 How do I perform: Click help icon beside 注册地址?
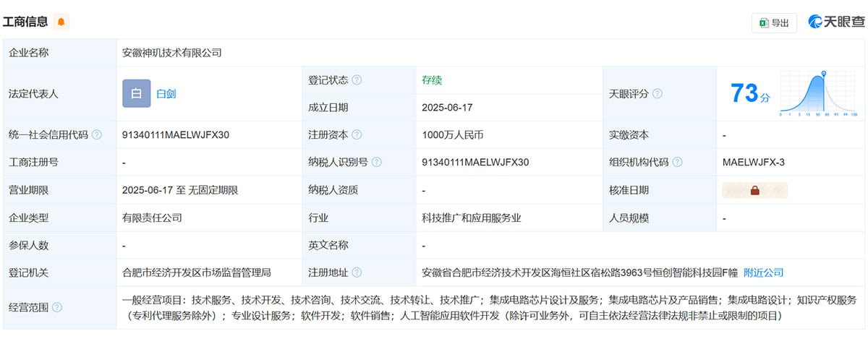(357, 273)
